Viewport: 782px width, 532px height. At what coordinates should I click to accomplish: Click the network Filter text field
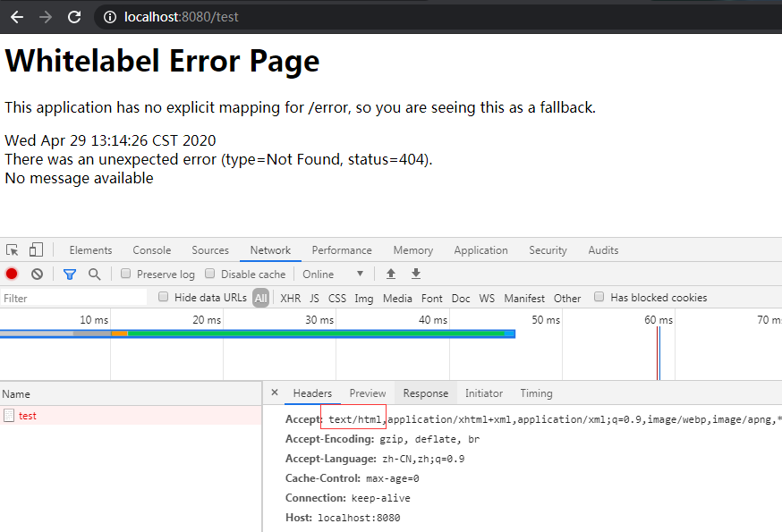(x=73, y=298)
